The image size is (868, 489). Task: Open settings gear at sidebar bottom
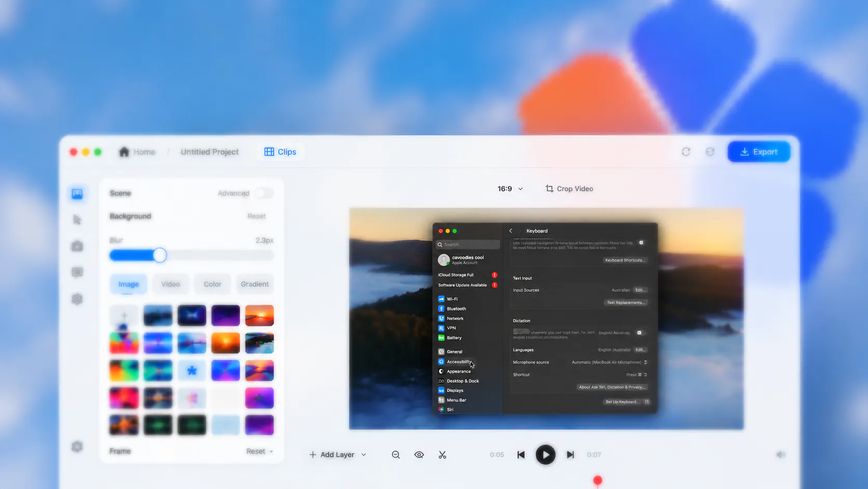click(x=77, y=446)
